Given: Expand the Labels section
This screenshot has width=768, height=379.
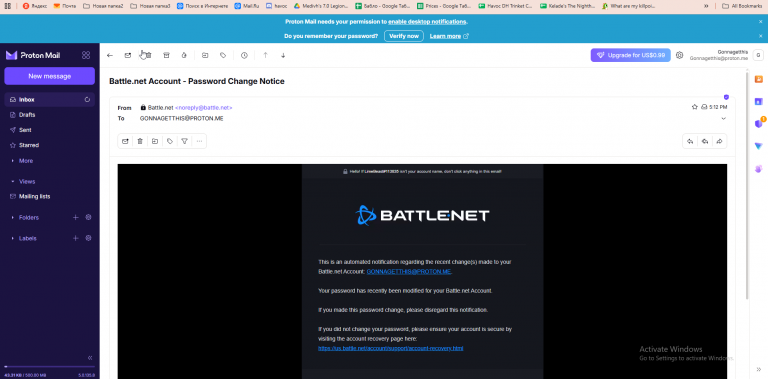Looking at the screenshot, I should [x=12, y=238].
